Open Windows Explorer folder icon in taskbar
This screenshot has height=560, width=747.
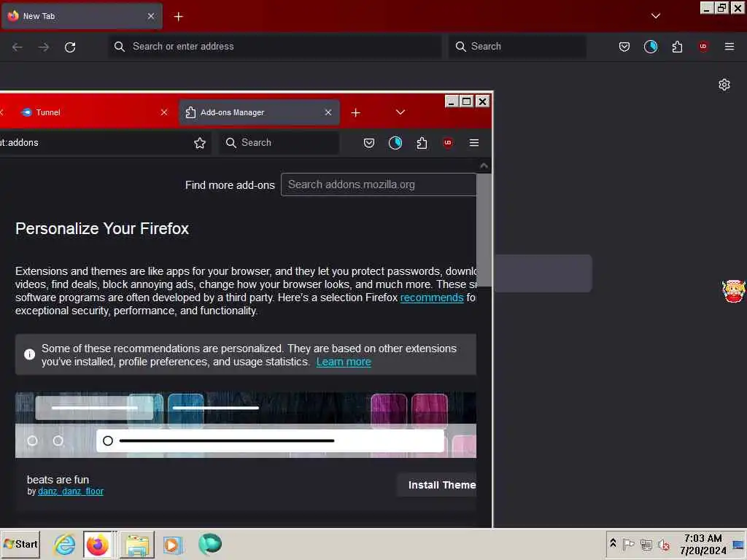point(137,544)
